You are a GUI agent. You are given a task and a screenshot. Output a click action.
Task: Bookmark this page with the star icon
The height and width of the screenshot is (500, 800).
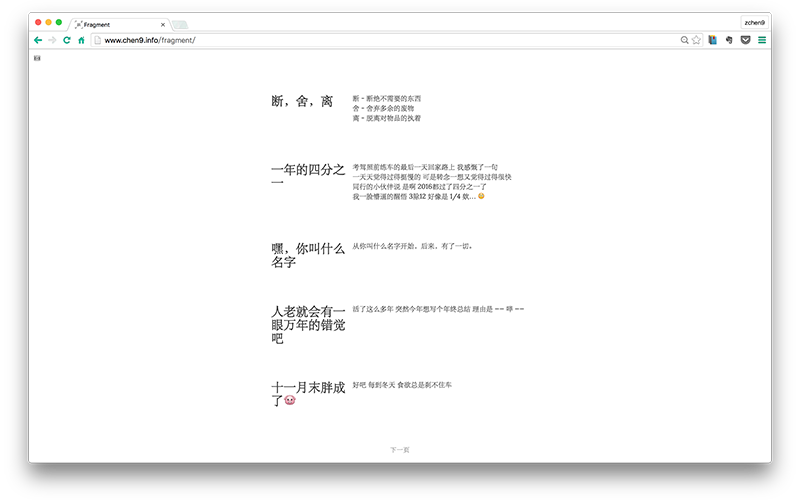point(696,40)
